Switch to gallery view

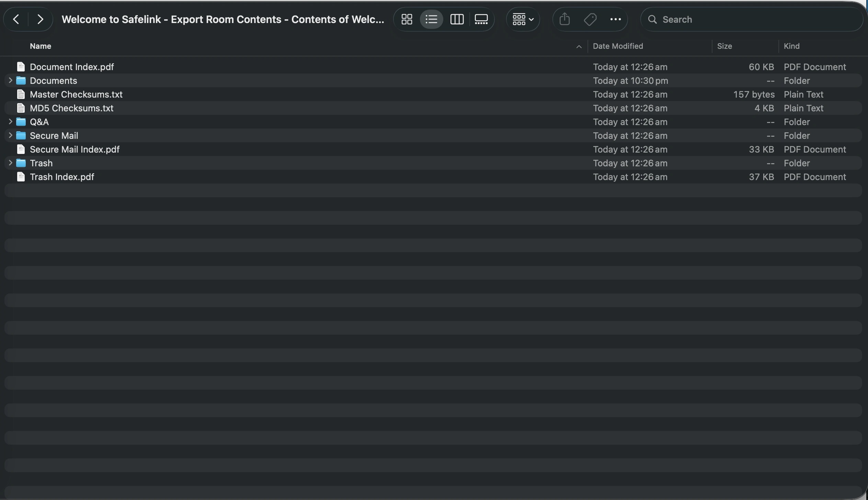481,19
